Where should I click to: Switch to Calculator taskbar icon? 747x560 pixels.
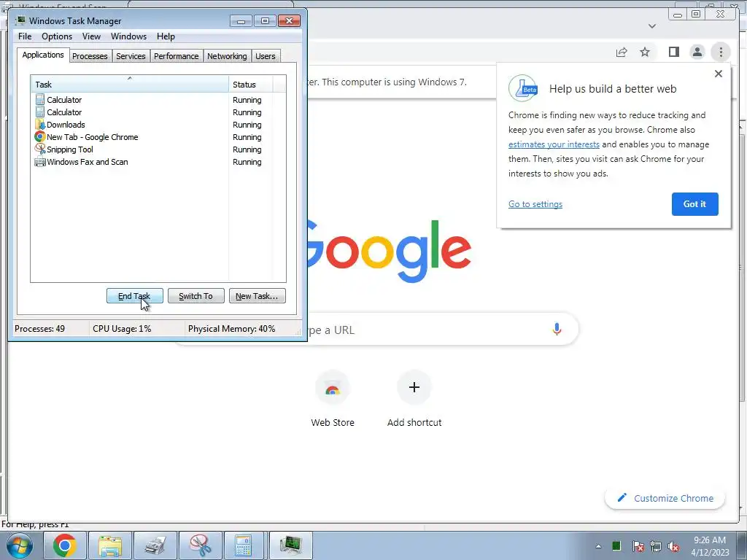(242, 545)
